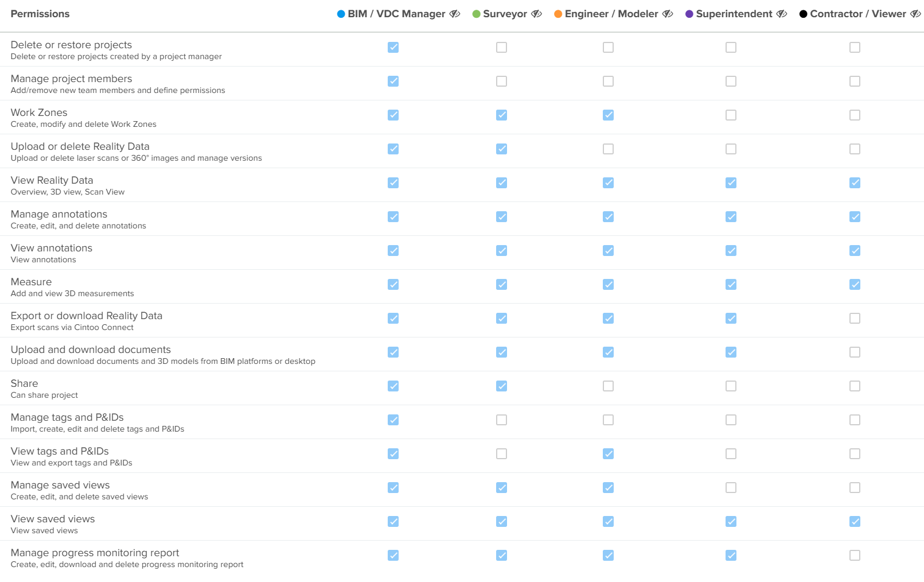924x582 pixels.
Task: Click the eye-slash icon beside Engineer / Modeler
Action: 668,14
